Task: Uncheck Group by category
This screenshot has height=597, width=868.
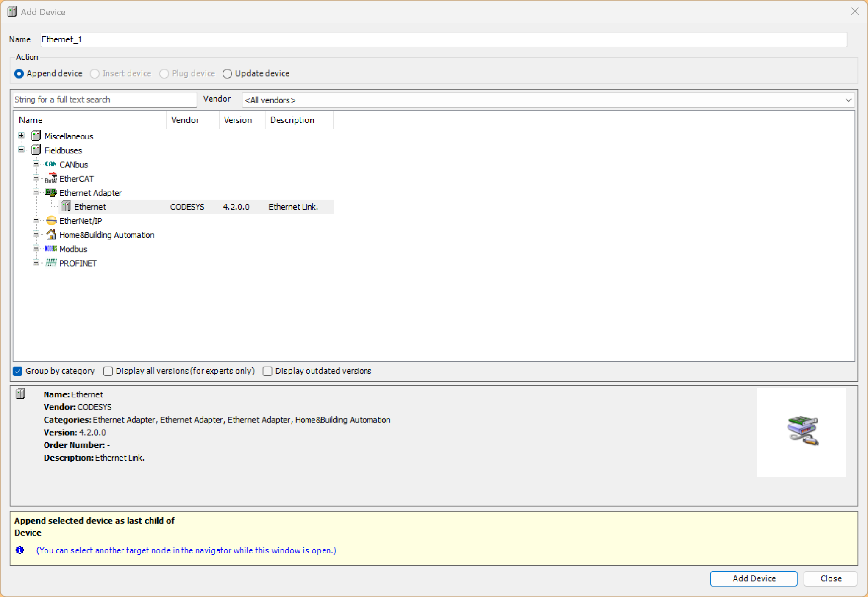Action: (18, 371)
